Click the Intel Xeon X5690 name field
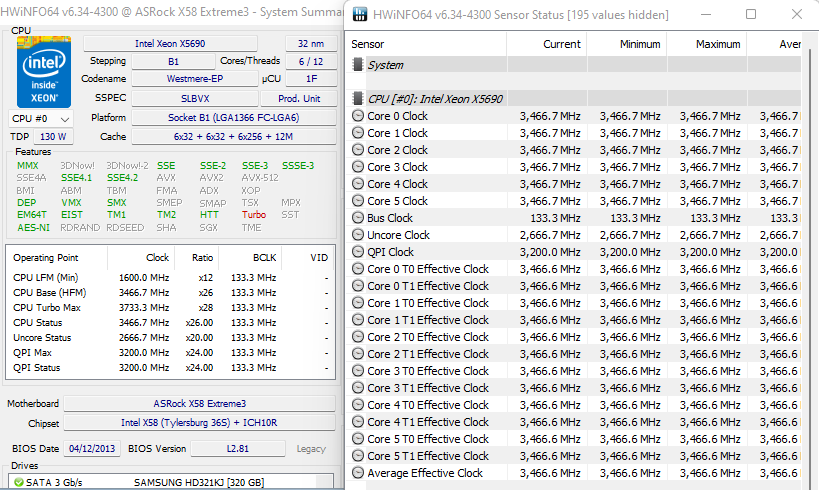Image resolution: width=819 pixels, height=490 pixels. (170, 43)
